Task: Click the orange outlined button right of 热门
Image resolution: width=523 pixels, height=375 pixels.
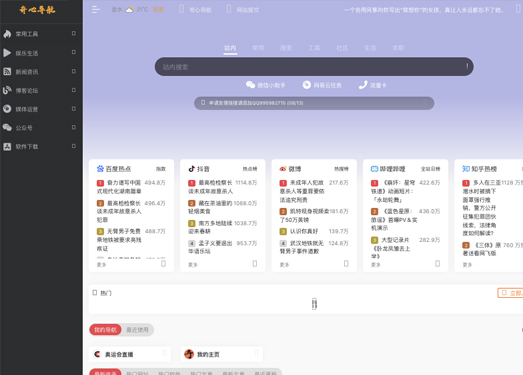Action: 510,293
